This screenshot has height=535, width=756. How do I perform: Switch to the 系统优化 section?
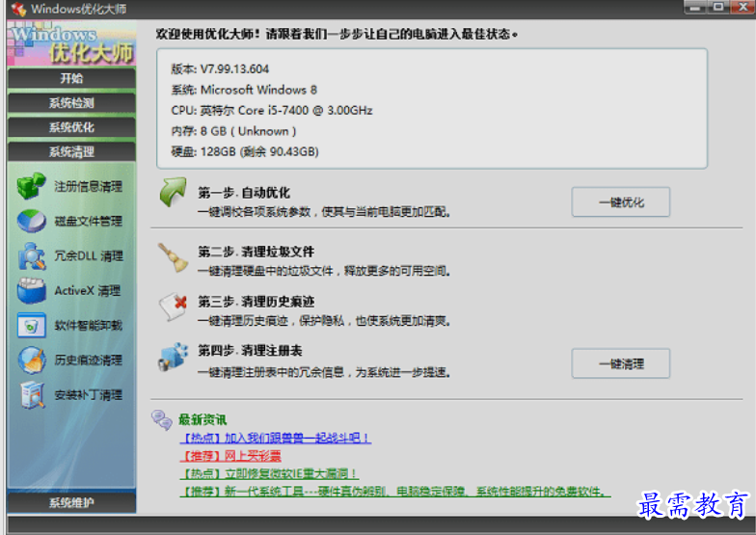pos(71,127)
